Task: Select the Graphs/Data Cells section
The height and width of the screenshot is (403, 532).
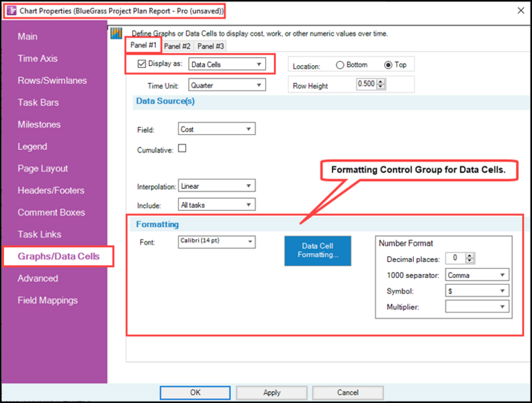Action: coord(58,256)
